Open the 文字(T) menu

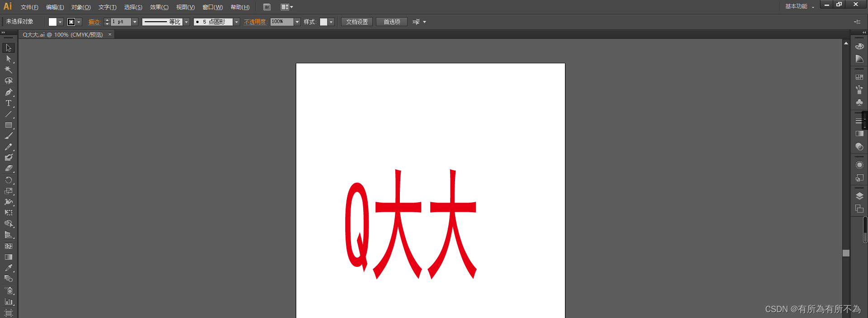107,7
